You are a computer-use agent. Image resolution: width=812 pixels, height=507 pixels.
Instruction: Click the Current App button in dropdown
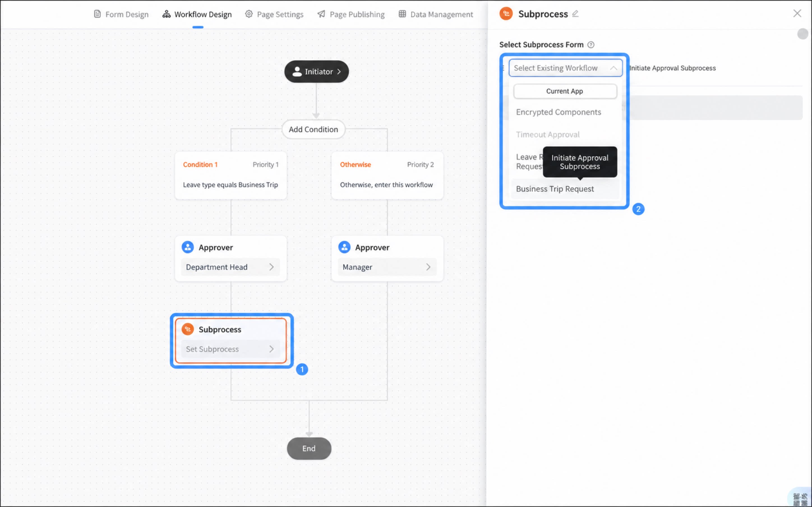(565, 91)
